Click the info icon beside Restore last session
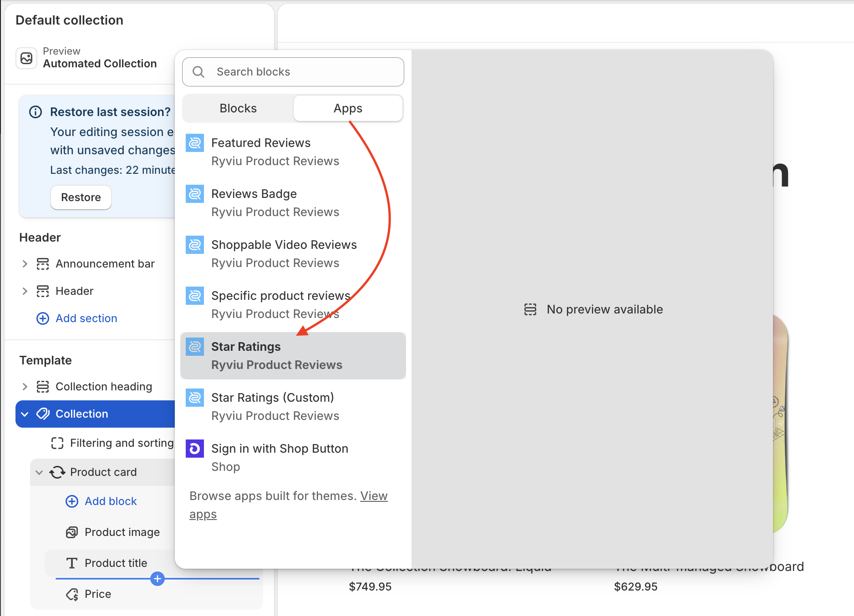The image size is (854, 616). [36, 112]
